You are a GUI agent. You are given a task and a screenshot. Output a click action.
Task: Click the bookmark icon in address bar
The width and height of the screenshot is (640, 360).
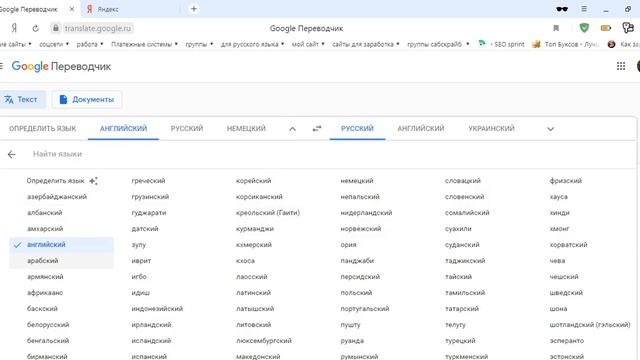click(x=556, y=28)
